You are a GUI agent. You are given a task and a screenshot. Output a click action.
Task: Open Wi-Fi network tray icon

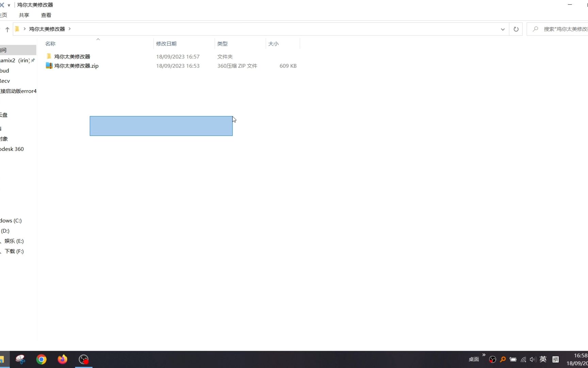tap(523, 359)
